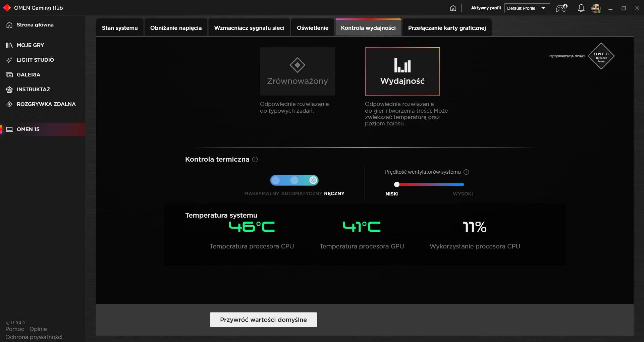Open GALERIA in the sidebar

pos(43,74)
